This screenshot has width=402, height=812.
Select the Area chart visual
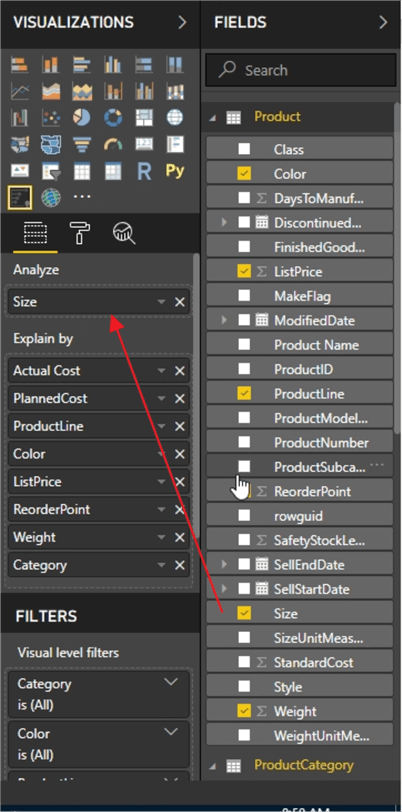(x=51, y=91)
